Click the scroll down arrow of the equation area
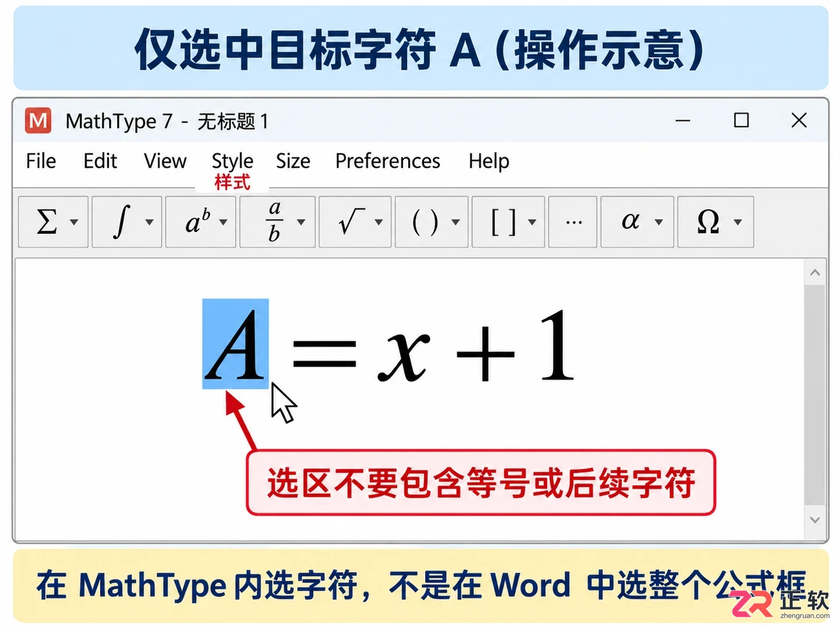The image size is (840, 630). pyautogui.click(x=815, y=520)
